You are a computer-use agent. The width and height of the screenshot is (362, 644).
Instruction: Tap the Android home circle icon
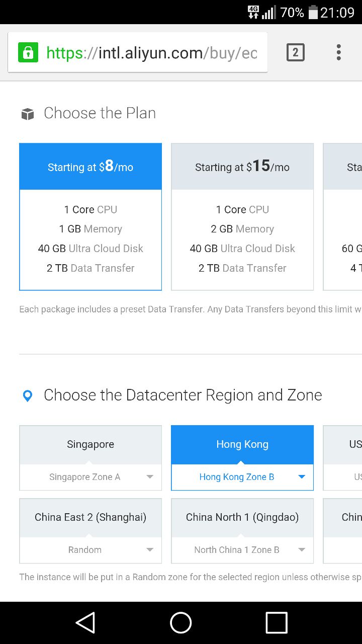point(181,623)
